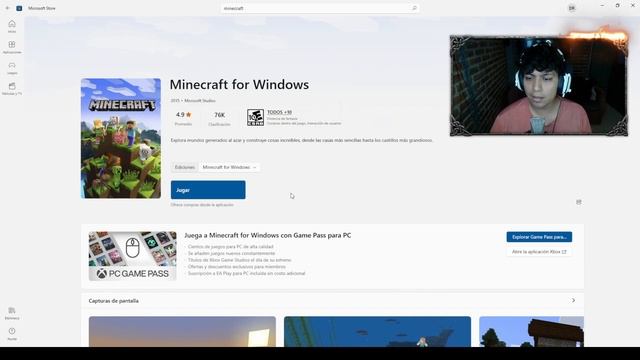Click the Ediciones label
The image size is (640, 360).
point(184,167)
